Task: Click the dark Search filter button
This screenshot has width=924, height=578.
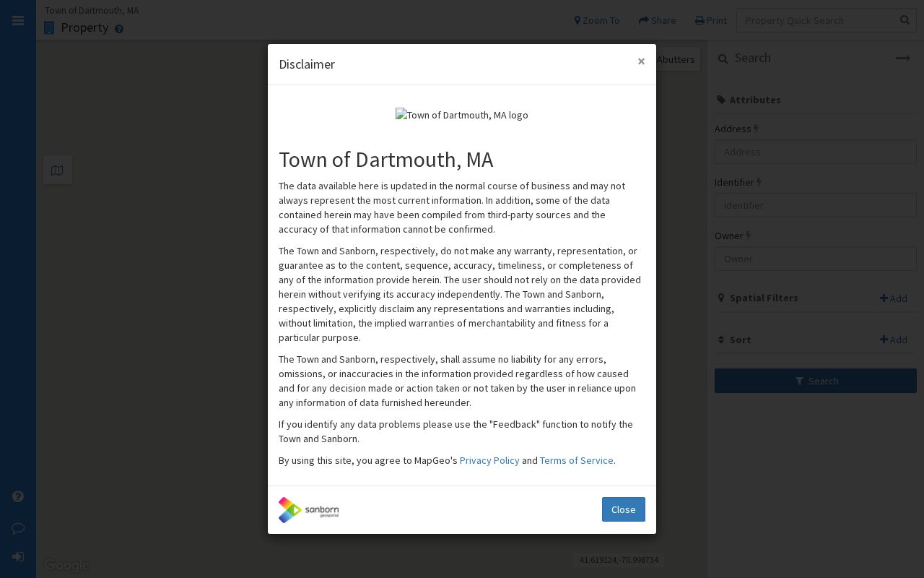Action: [816, 381]
